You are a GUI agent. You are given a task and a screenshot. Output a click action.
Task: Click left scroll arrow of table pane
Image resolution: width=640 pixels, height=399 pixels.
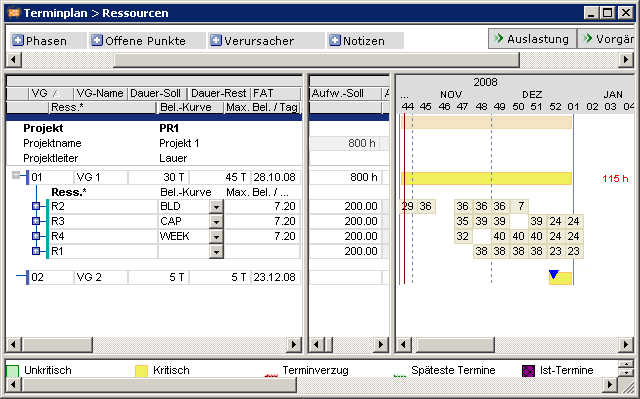pyautogui.click(x=13, y=345)
